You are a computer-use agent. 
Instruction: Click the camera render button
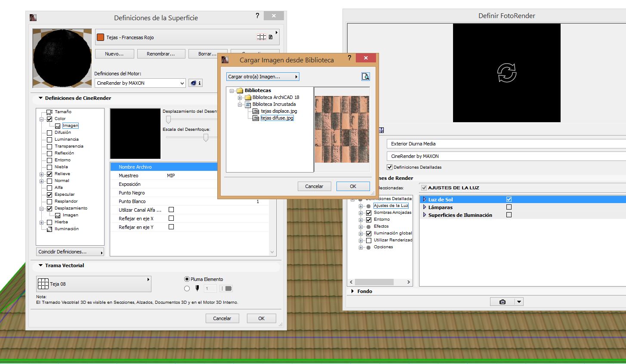pos(502,302)
